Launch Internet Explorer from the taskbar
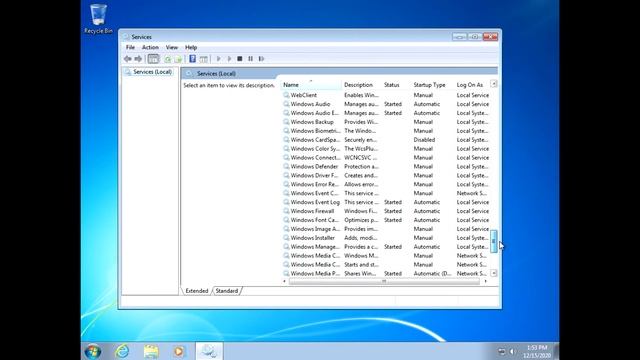 click(122, 351)
